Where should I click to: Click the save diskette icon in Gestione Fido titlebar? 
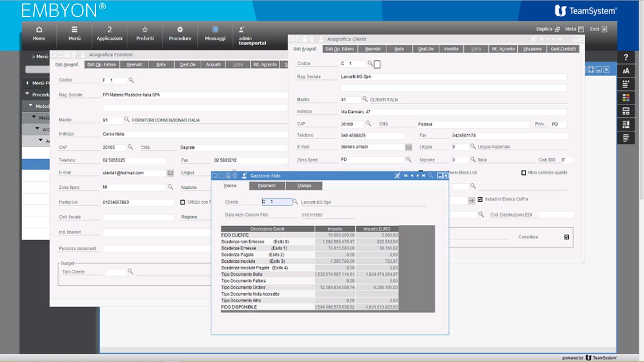coord(228,175)
